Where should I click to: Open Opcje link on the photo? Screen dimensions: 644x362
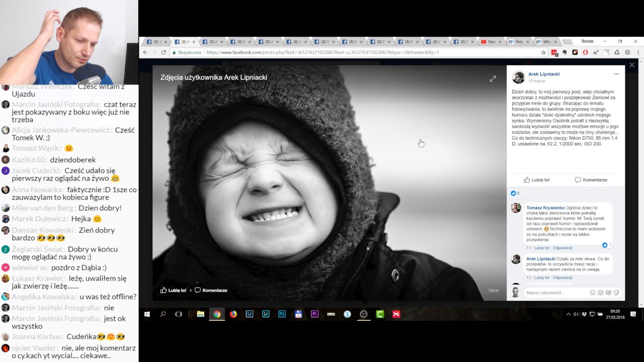click(x=494, y=290)
